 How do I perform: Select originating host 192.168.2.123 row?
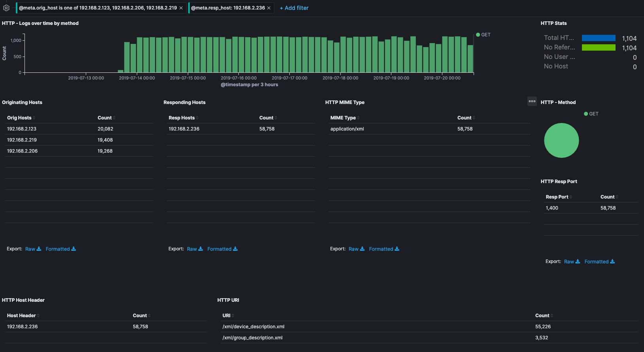pos(79,129)
